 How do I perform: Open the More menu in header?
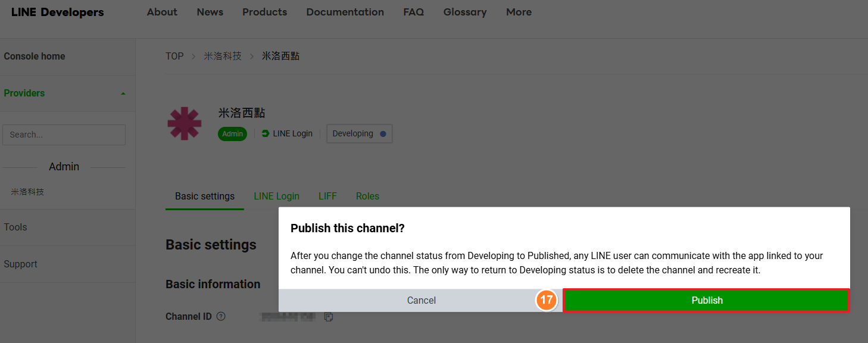point(519,12)
